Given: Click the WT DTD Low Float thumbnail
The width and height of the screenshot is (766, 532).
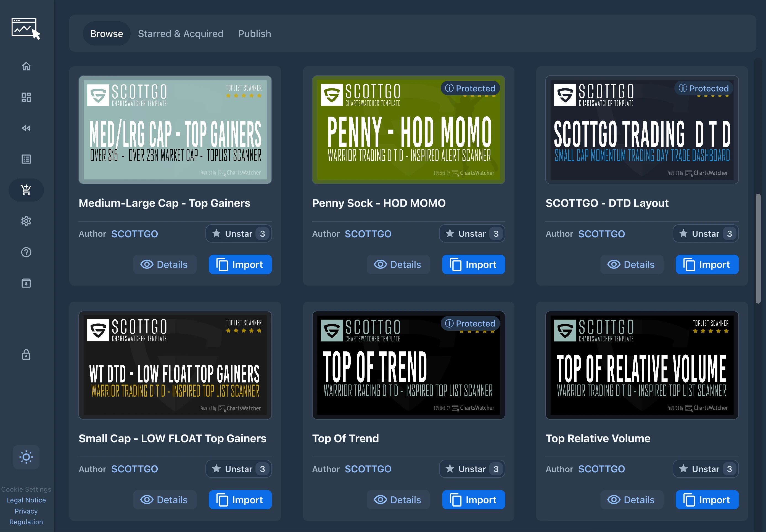Looking at the screenshot, I should click(175, 365).
